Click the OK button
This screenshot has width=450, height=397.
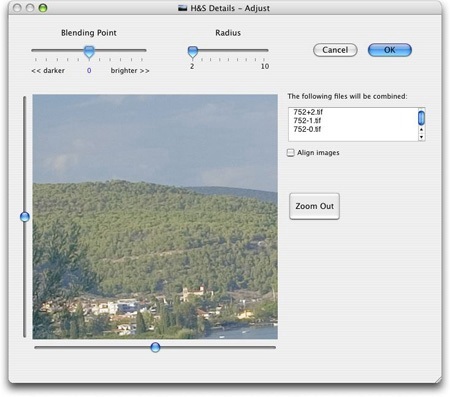tap(390, 50)
